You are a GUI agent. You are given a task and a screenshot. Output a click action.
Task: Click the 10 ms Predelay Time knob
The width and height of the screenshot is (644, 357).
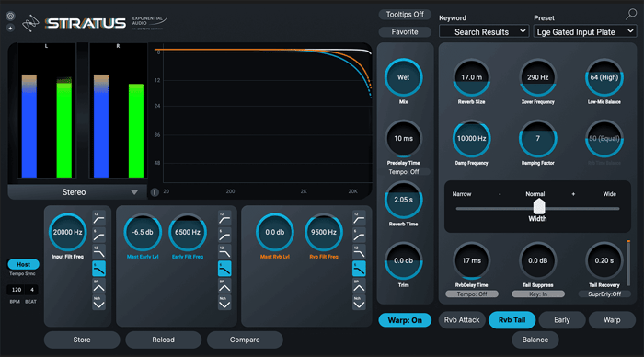(403, 138)
